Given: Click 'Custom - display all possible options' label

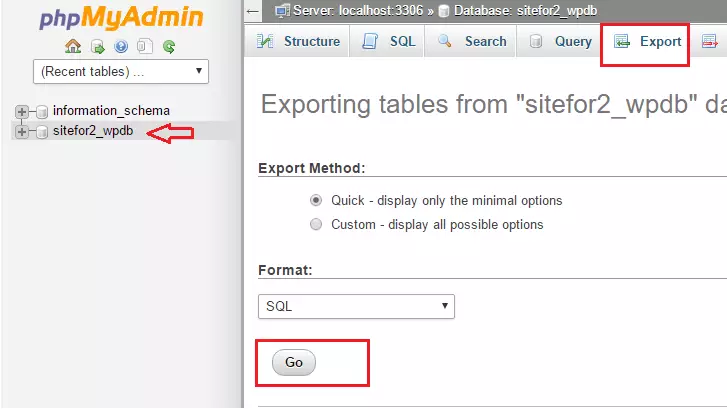Looking at the screenshot, I should (437, 225).
